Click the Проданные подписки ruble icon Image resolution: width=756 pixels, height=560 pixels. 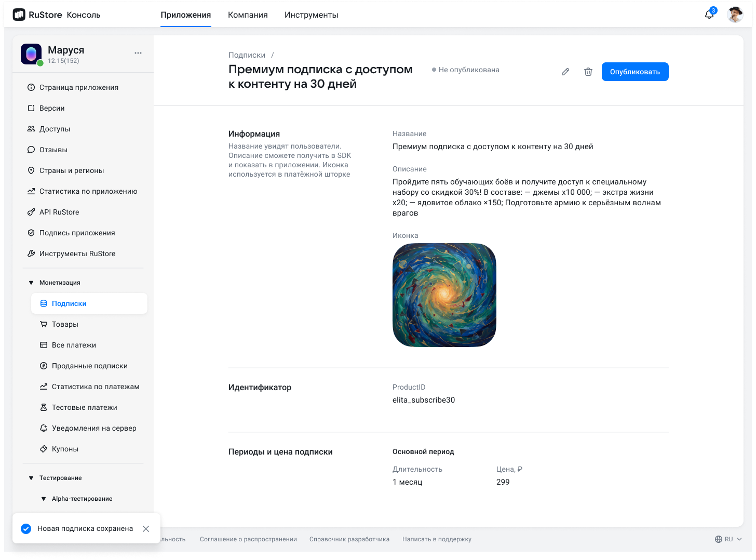point(44,366)
